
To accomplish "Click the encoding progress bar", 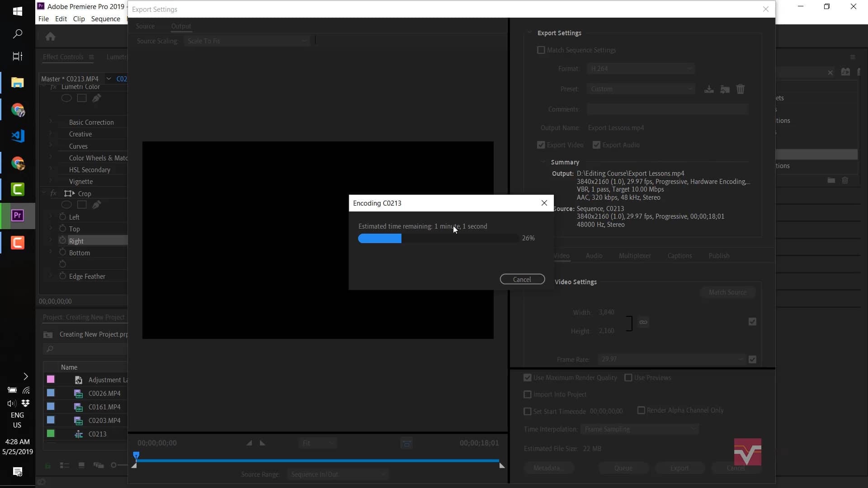I will 438,238.
